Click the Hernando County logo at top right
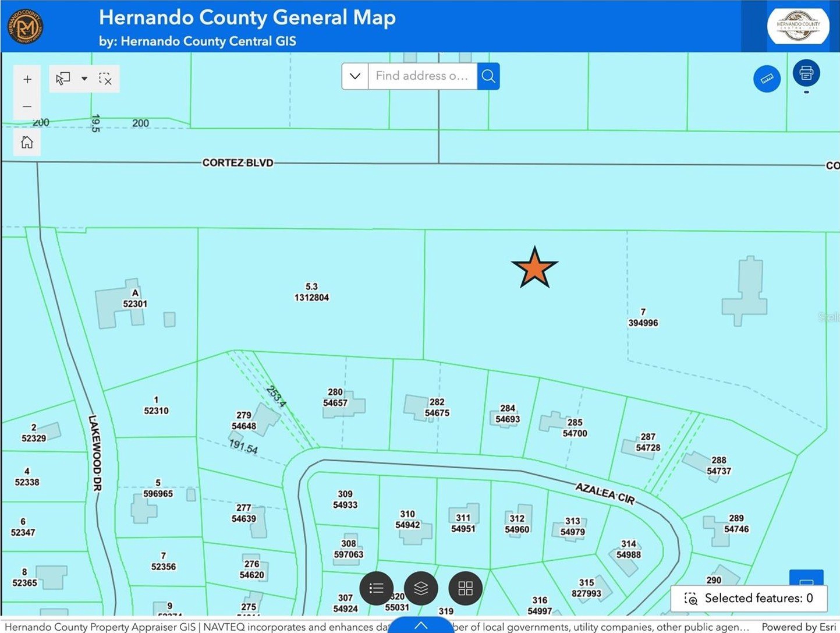This screenshot has width=840, height=633. point(798,26)
